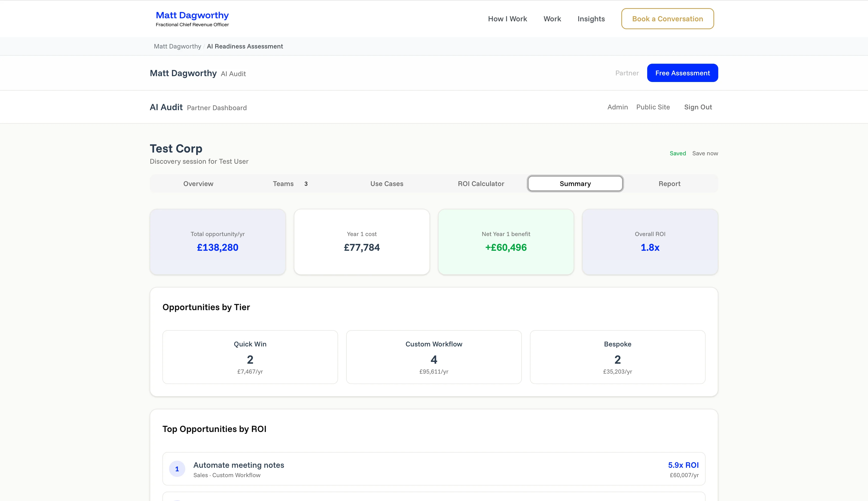Go to the Insights page
The image size is (868, 501).
pyautogui.click(x=591, y=19)
